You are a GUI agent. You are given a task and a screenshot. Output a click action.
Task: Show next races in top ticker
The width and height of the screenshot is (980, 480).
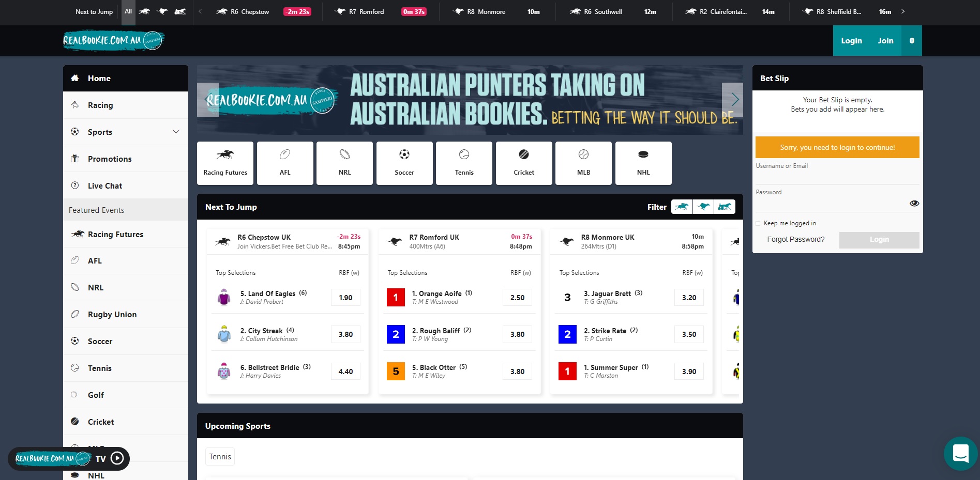(x=903, y=11)
